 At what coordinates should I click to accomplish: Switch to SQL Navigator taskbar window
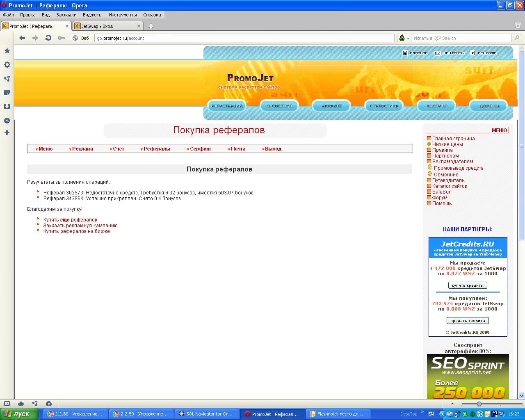(x=206, y=414)
